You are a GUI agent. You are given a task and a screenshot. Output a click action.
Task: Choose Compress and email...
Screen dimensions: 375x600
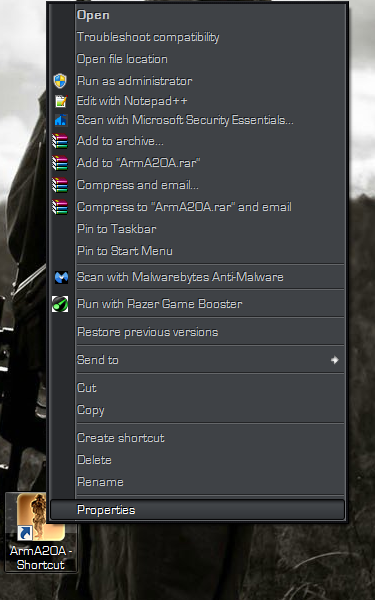coord(197,185)
